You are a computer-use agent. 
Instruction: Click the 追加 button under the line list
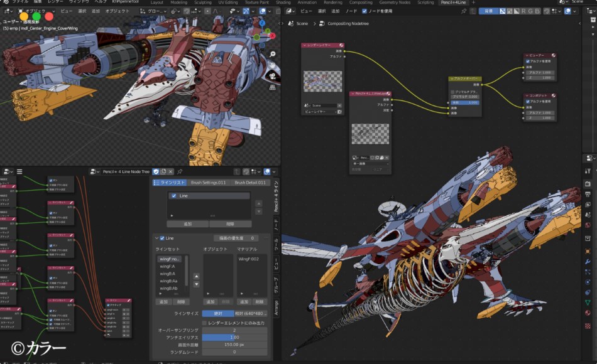pos(188,223)
